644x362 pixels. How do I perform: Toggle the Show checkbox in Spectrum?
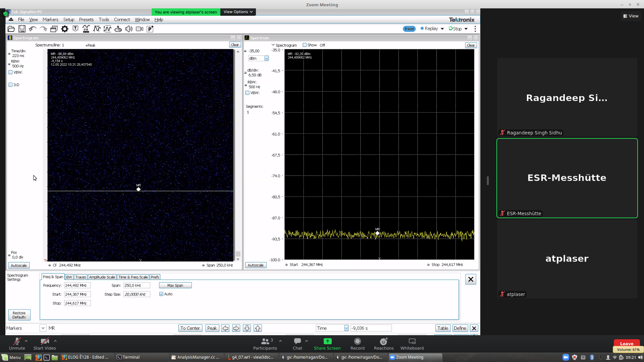tap(305, 45)
